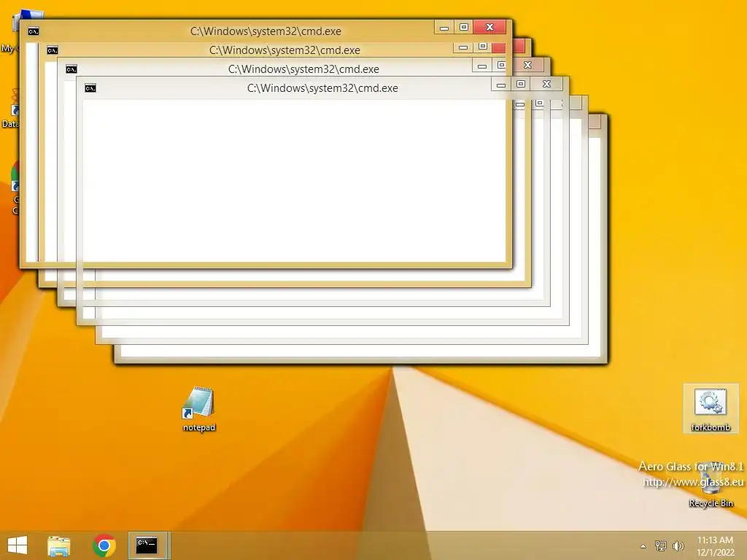Screen dimensions: 747x560
Task: Open the Windows Start button
Action: (x=18, y=545)
